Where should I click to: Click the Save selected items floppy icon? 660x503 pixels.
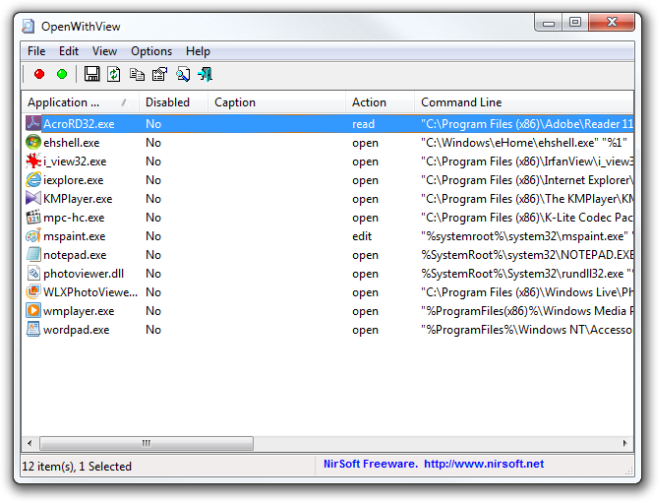[x=92, y=74]
